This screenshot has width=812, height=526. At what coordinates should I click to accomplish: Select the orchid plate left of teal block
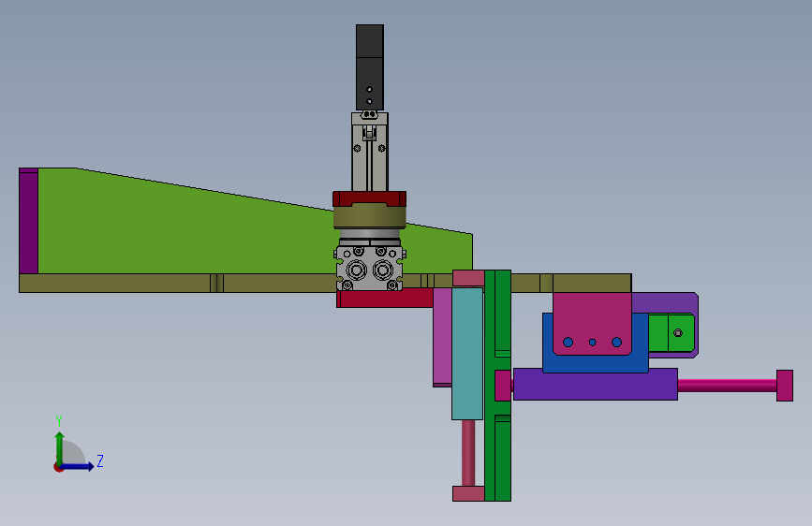click(x=442, y=337)
